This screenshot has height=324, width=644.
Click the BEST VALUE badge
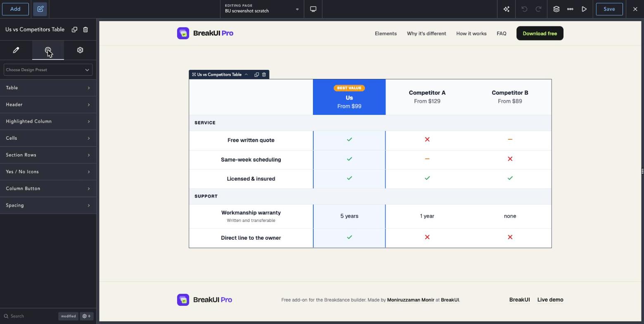pos(349,88)
